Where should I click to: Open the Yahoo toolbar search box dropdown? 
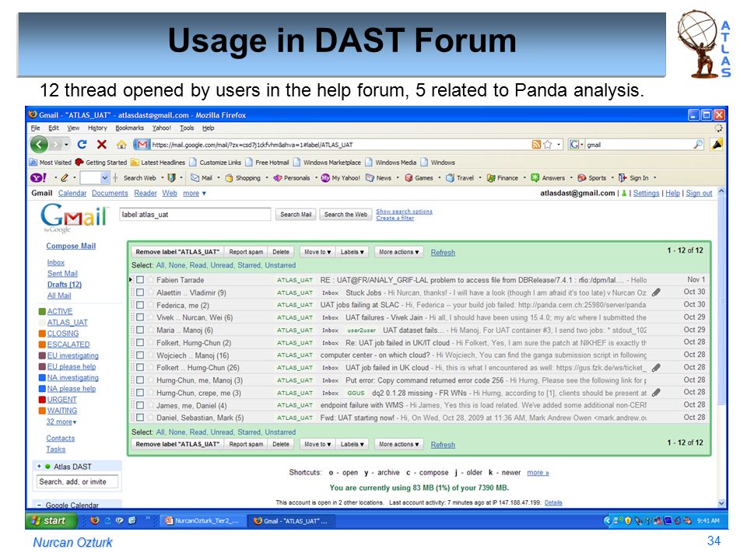click(105, 178)
